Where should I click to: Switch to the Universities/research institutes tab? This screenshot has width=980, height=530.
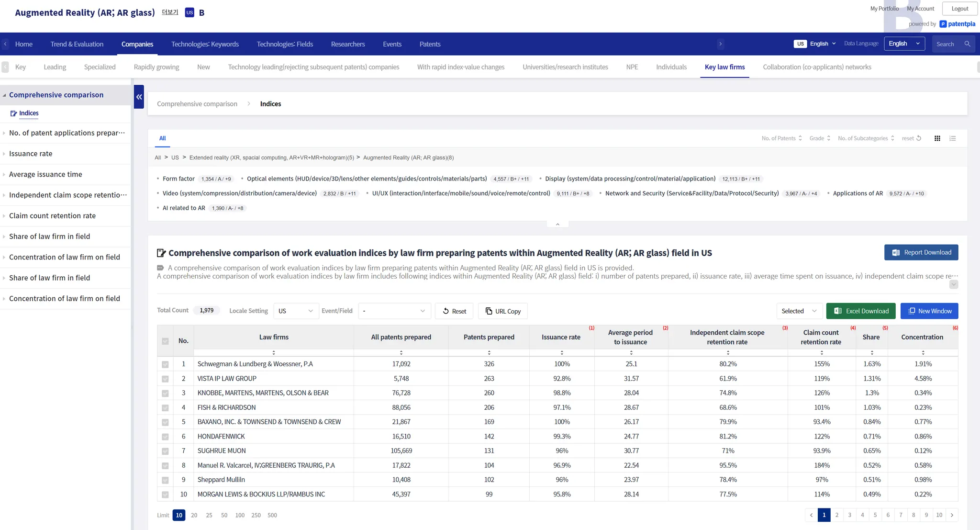coord(565,67)
